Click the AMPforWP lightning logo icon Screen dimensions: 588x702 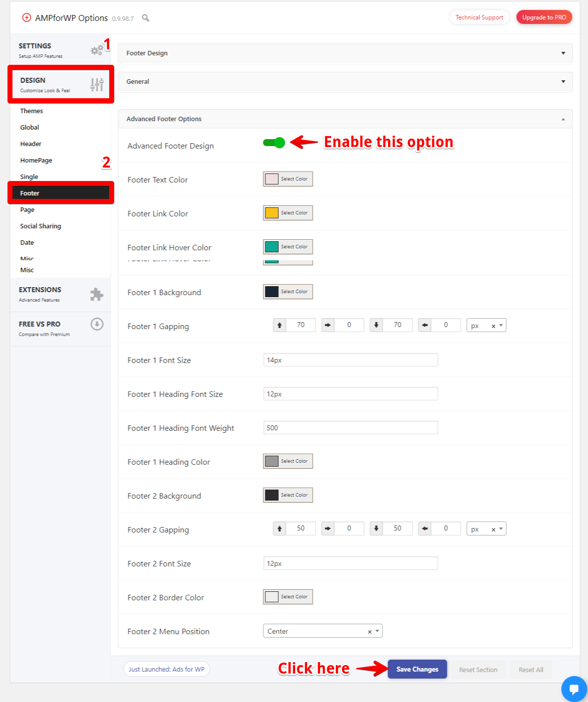tap(26, 18)
